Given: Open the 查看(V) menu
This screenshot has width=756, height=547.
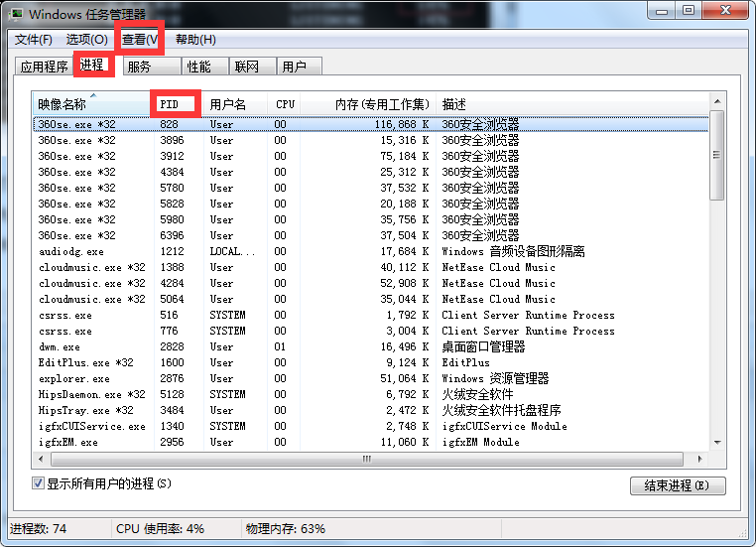Looking at the screenshot, I should point(140,39).
